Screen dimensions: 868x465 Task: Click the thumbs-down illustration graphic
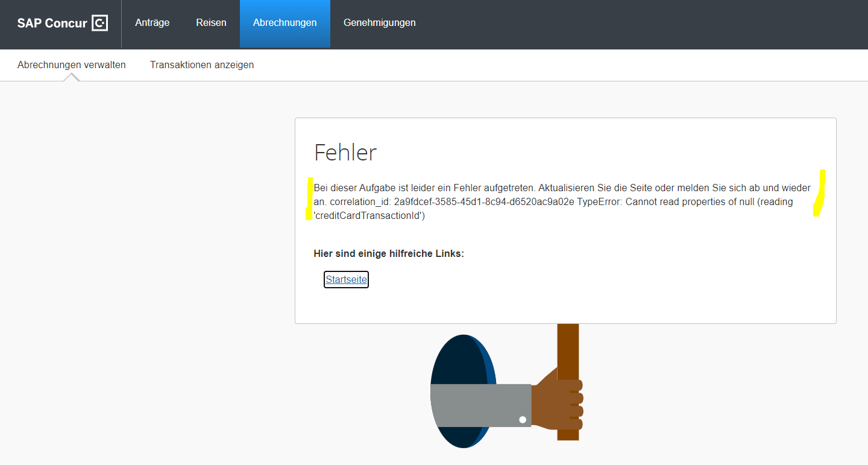click(x=506, y=389)
